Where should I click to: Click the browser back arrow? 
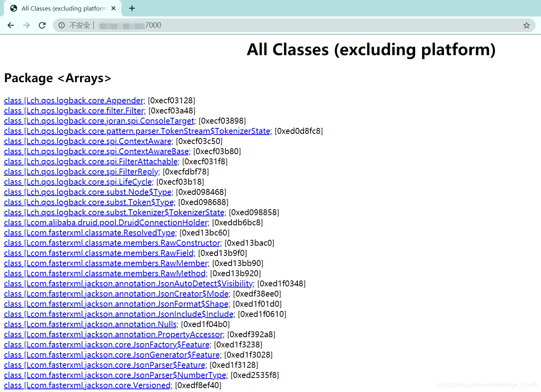point(11,25)
